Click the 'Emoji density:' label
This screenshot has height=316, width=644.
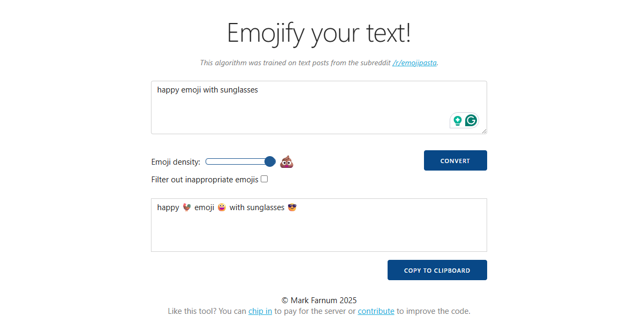(x=176, y=161)
